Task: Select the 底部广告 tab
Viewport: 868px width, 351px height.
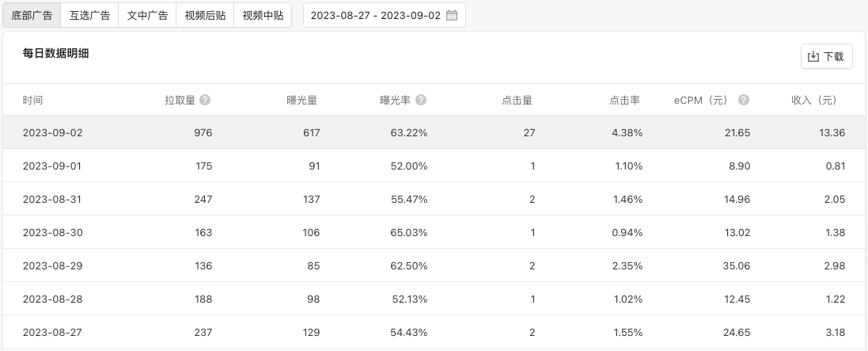Action: point(32,16)
